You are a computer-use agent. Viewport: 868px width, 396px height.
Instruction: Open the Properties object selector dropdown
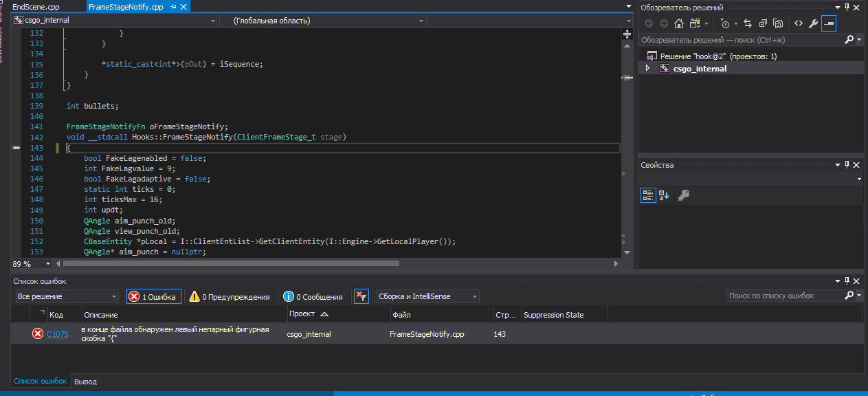[859, 179]
